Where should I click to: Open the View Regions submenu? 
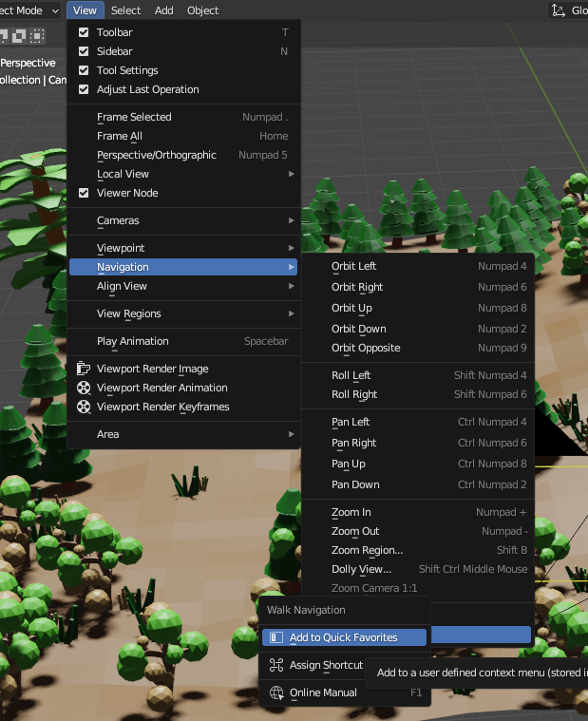pyautogui.click(x=183, y=313)
